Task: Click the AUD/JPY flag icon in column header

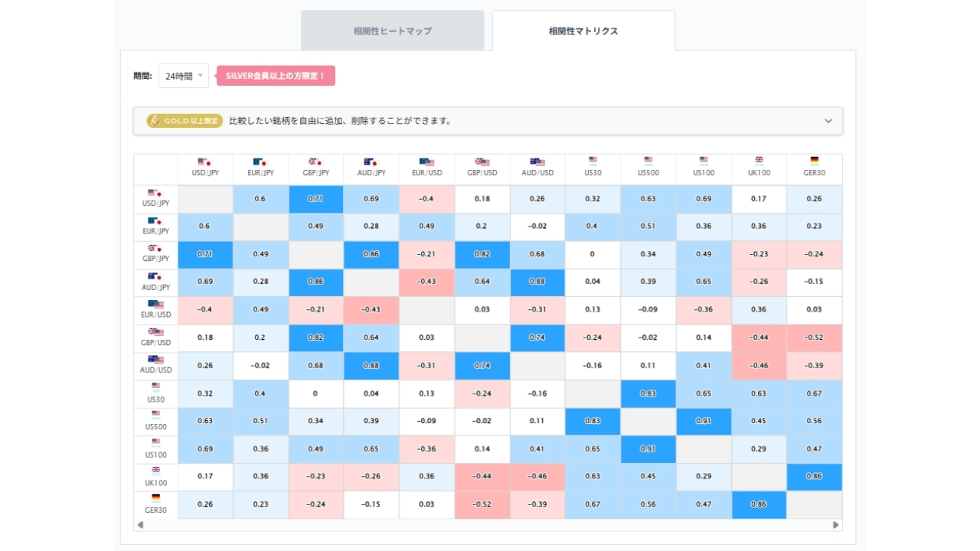Action: coord(371,161)
